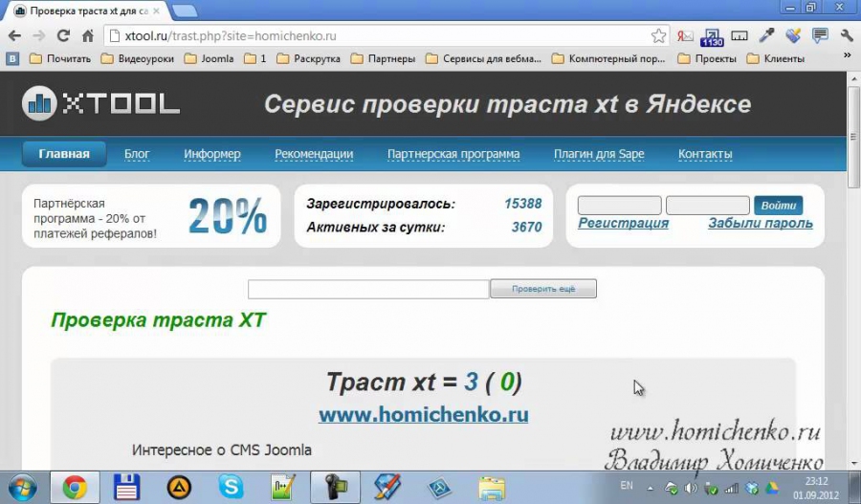The width and height of the screenshot is (861, 504).
Task: Select the Проверка траста xt browser tab
Action: [x=88, y=11]
